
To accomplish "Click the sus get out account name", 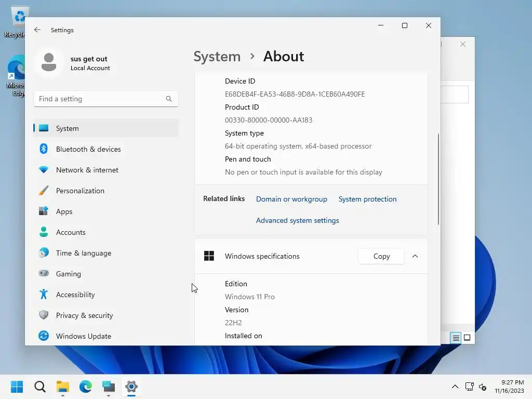I will point(89,59).
